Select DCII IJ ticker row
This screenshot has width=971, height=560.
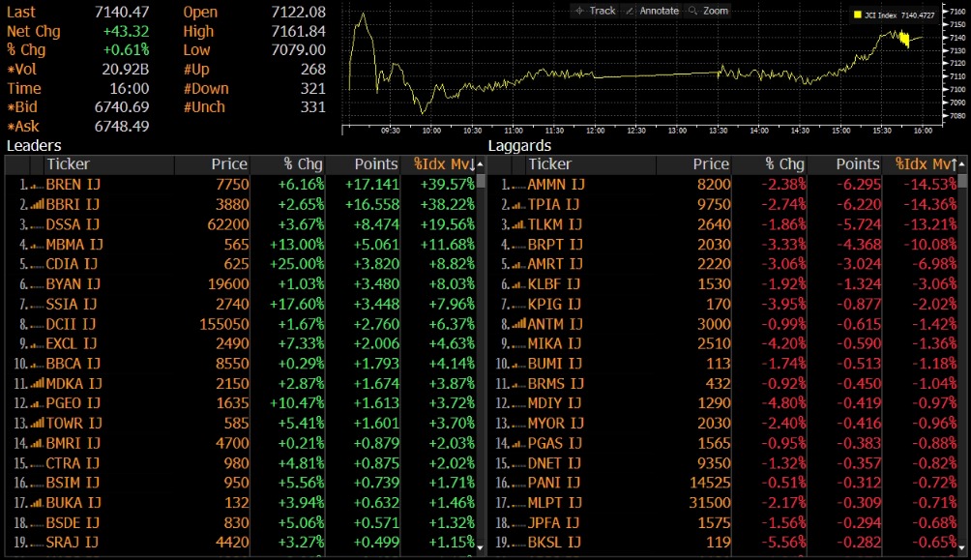pyautogui.click(x=242, y=323)
